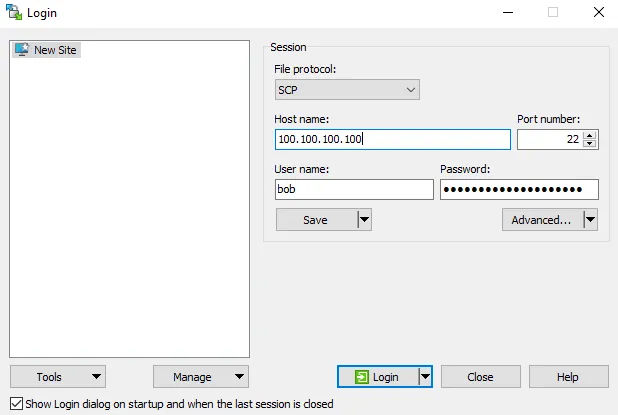Click the Close button
The height and width of the screenshot is (415, 618).
480,377
